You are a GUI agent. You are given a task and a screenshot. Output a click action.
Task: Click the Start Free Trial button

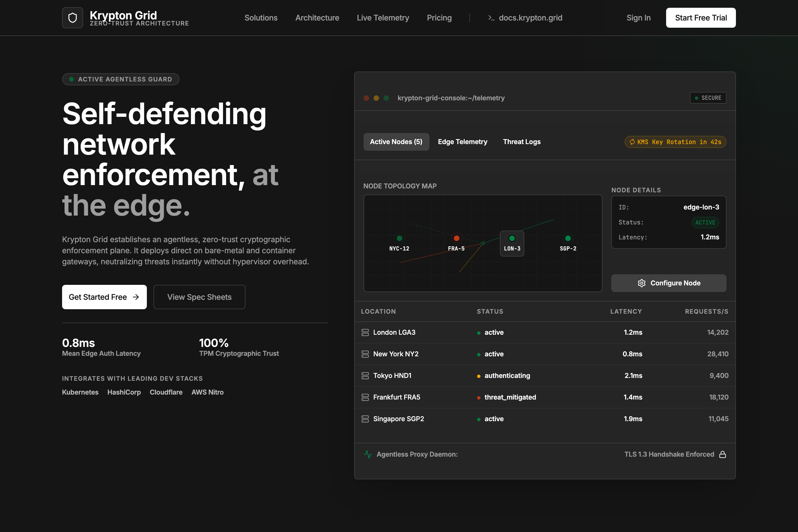coord(701,18)
